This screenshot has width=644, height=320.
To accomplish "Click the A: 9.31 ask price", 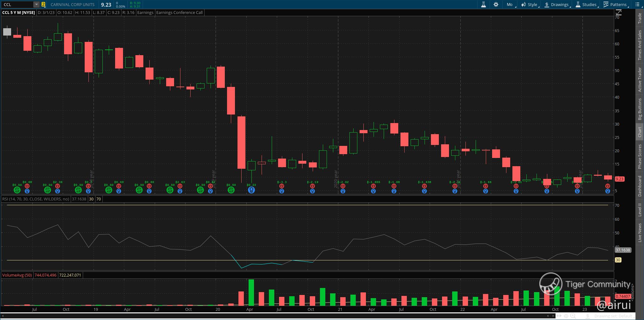I will coord(135,6).
